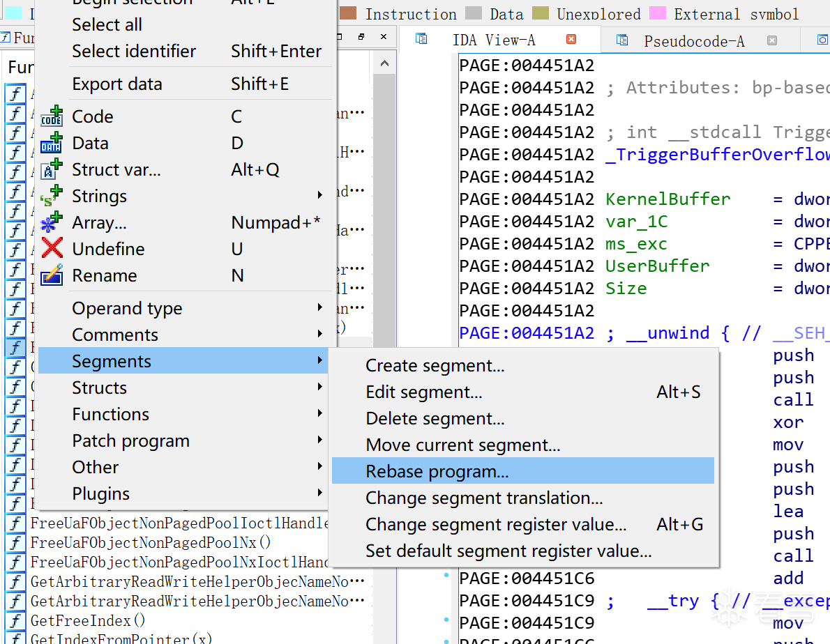Expand the Comments submenu arrow
Image resolution: width=830 pixels, height=644 pixels.
click(x=319, y=334)
